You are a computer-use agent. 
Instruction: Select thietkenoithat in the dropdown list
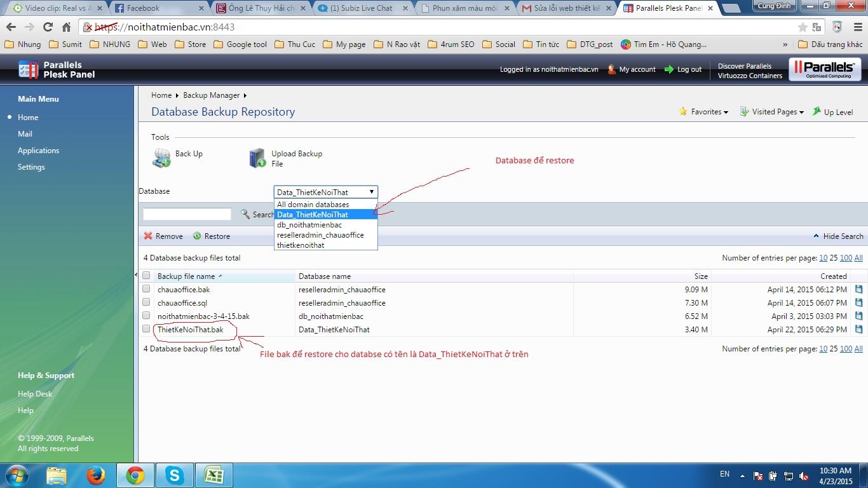click(326, 245)
